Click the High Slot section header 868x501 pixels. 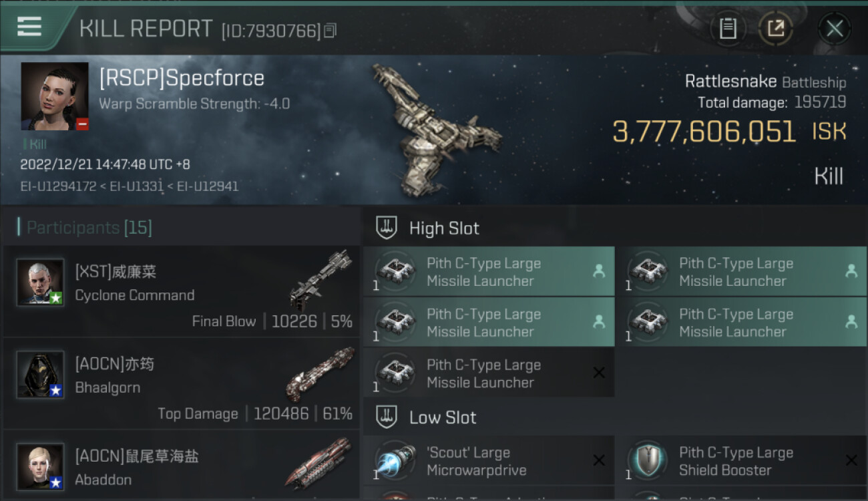(x=444, y=228)
